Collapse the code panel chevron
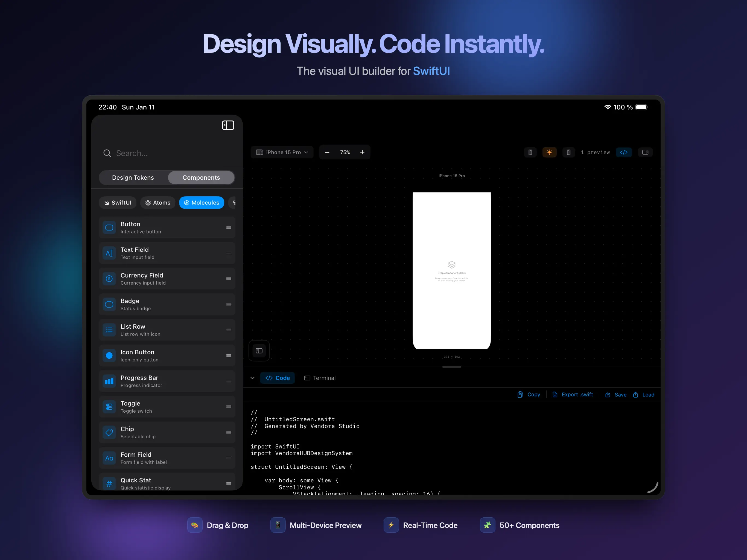 click(252, 378)
